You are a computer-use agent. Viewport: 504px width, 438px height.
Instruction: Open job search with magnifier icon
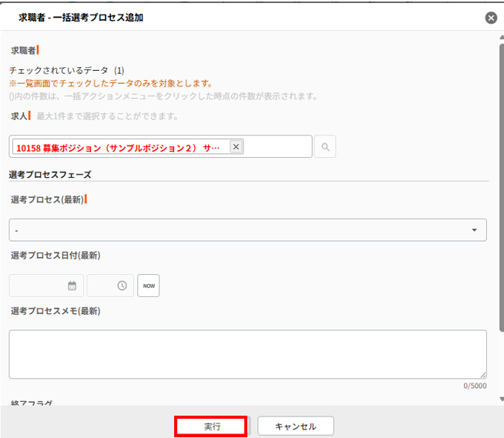tap(325, 147)
